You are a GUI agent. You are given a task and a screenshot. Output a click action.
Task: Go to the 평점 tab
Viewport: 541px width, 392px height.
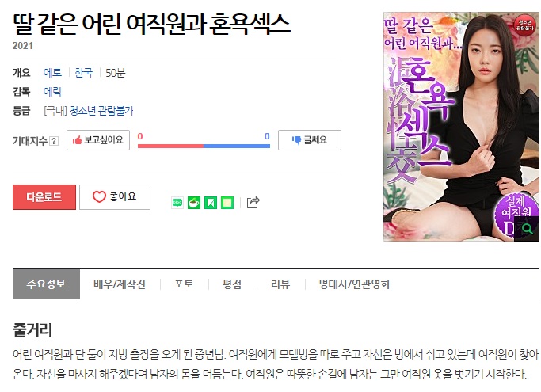(x=232, y=284)
